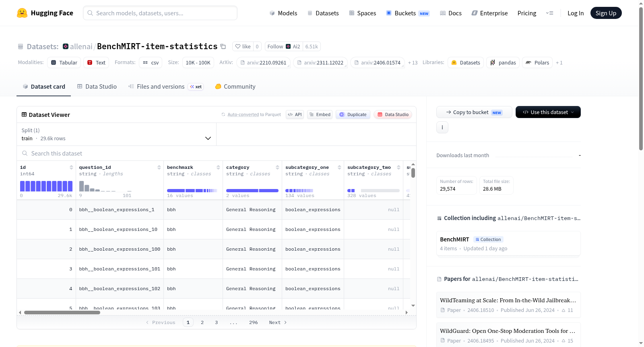
Task: Open the Files and versions tab
Action: click(x=166, y=86)
